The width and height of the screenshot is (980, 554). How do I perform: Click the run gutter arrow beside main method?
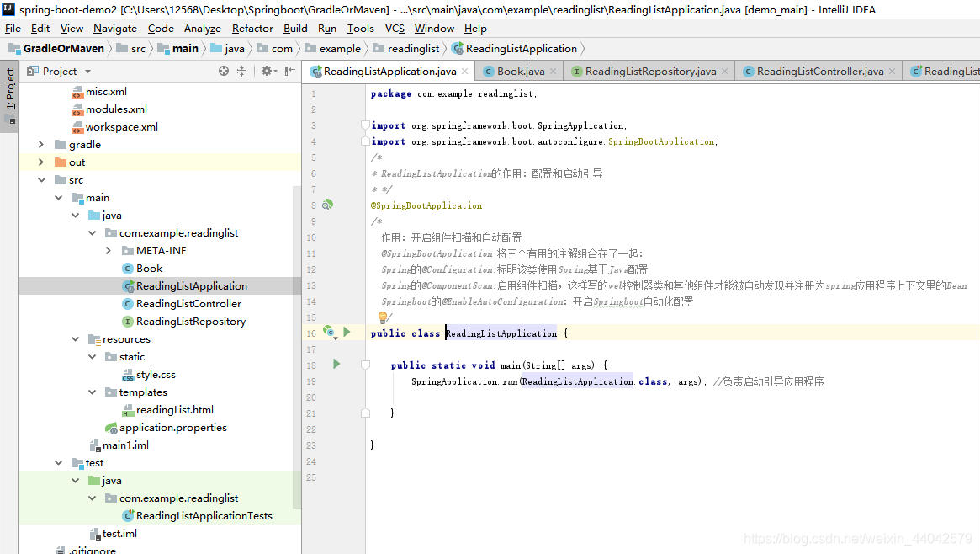[x=336, y=364]
